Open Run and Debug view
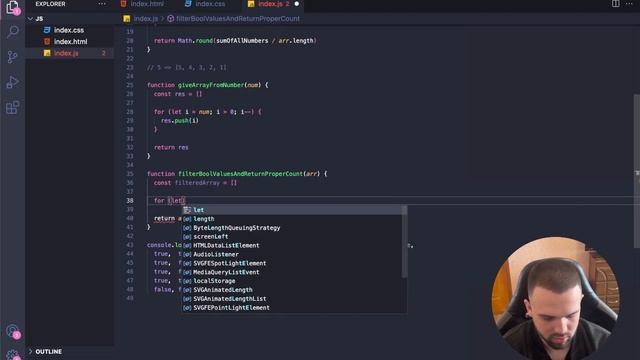Viewport: 640px width, 360px height. [x=13, y=82]
